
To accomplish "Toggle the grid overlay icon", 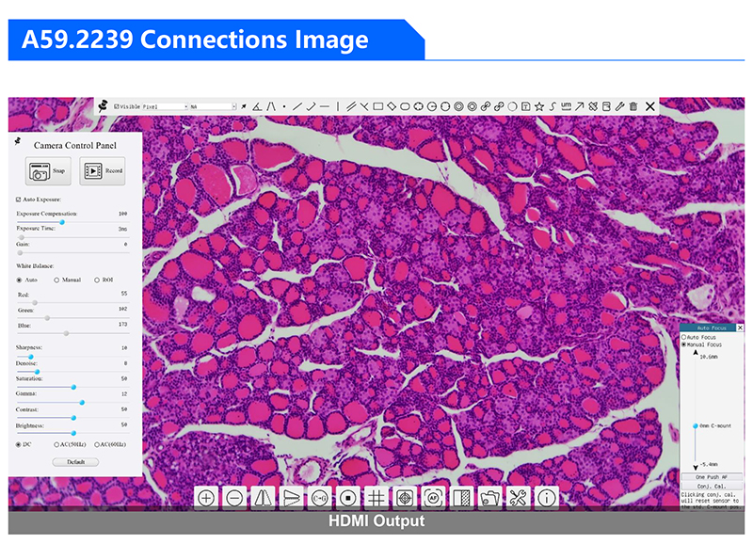I will [x=376, y=497].
